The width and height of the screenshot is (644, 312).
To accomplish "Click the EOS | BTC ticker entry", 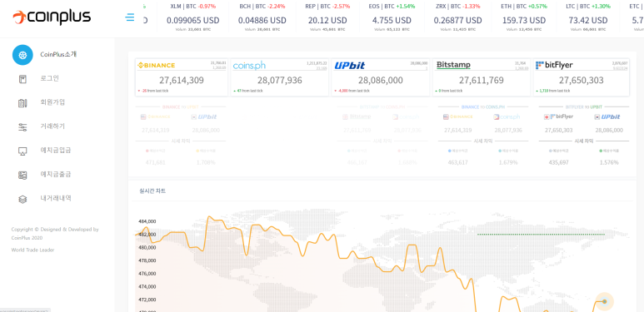I will [x=392, y=17].
